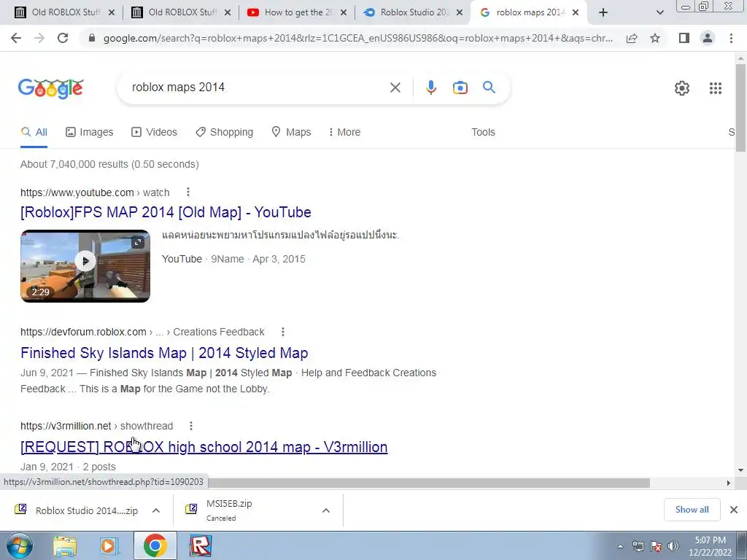
Task: Clear the search box text
Action: [395, 87]
